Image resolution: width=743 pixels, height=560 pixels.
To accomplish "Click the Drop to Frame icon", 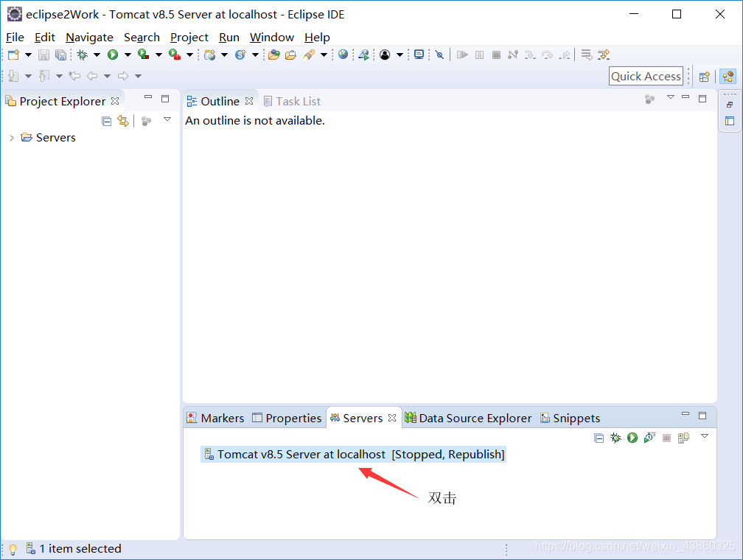I will pyautogui.click(x=587, y=55).
